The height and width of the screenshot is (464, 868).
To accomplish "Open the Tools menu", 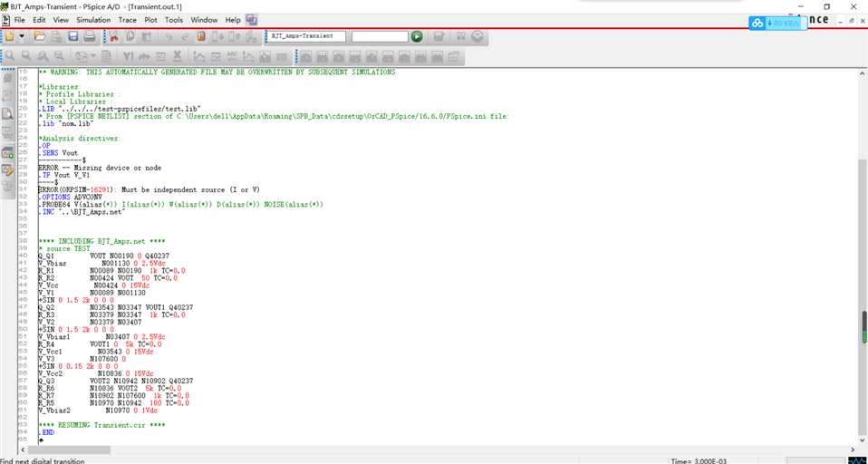I will tap(174, 20).
